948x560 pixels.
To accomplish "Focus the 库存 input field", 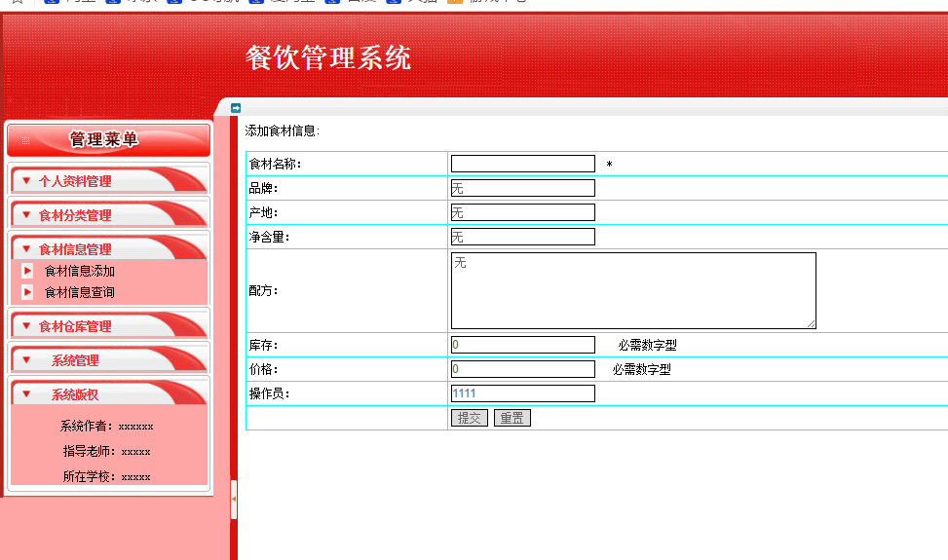I will pos(523,345).
